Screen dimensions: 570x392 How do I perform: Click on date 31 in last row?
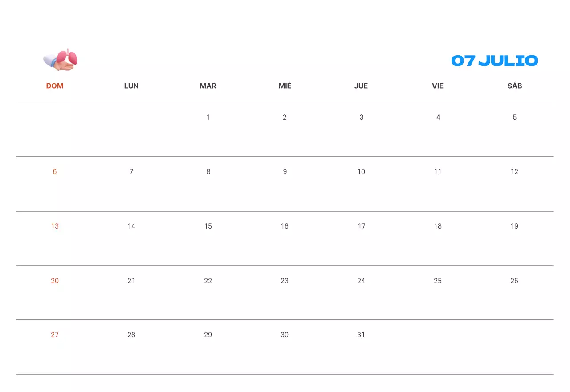(361, 335)
